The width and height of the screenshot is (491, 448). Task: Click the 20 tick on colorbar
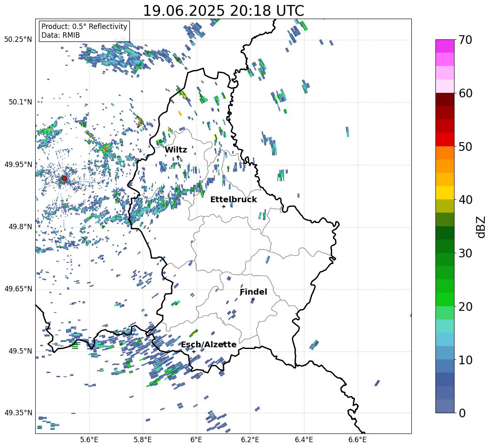pos(465,306)
